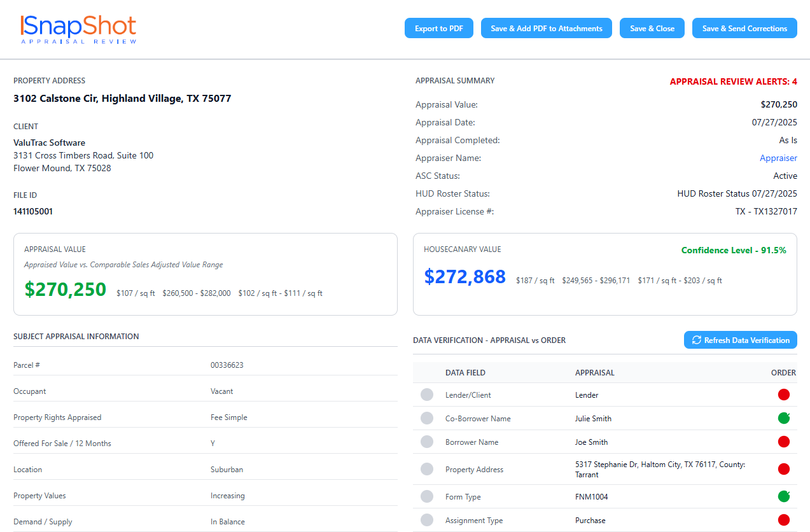The image size is (810, 532).
Task: Click the red status indicator for Property Address
Action: 783,469
